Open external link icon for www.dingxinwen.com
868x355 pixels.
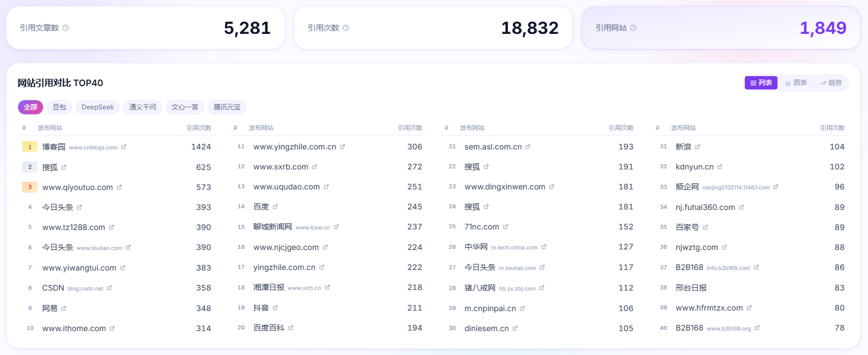[552, 187]
